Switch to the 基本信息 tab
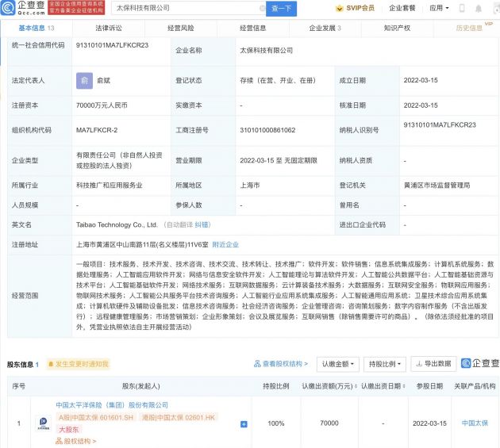Image resolution: width=500 pixels, height=448 pixels. [x=37, y=28]
